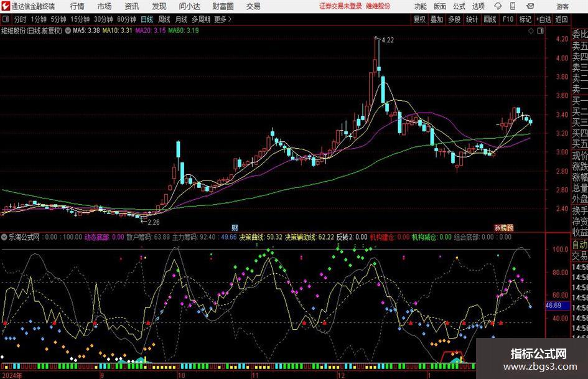Image resolution: width=588 pixels, height=379 pixels.
Task: Click the 维维股份 stock name in title bar
Action: pyautogui.click(x=378, y=6)
